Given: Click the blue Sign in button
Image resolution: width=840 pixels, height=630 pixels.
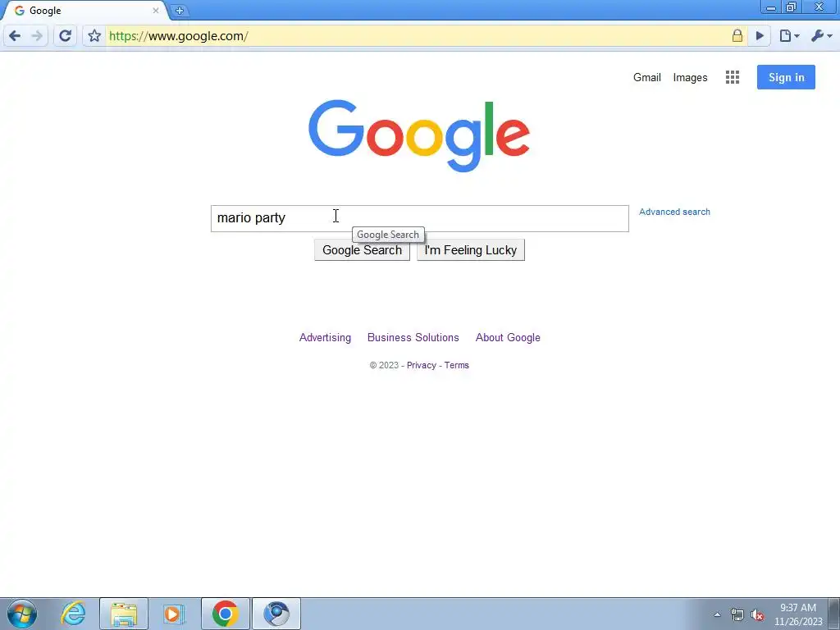Looking at the screenshot, I should point(786,77).
